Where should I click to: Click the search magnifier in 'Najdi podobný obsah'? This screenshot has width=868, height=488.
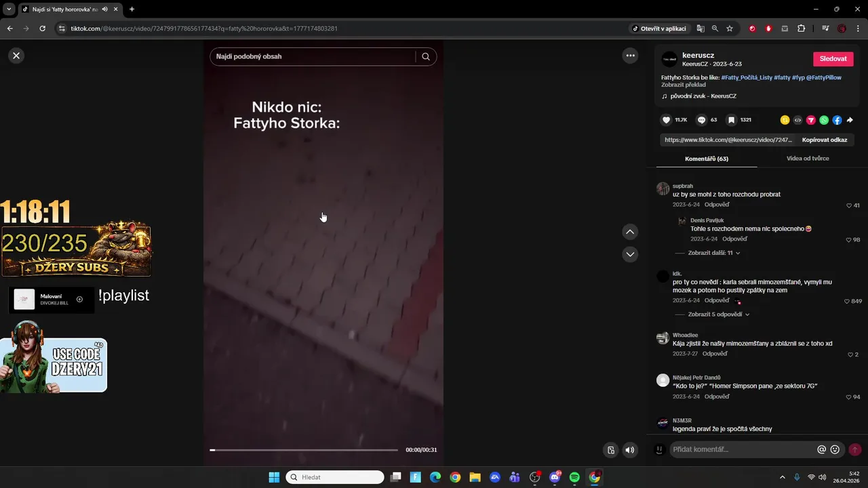click(x=426, y=57)
